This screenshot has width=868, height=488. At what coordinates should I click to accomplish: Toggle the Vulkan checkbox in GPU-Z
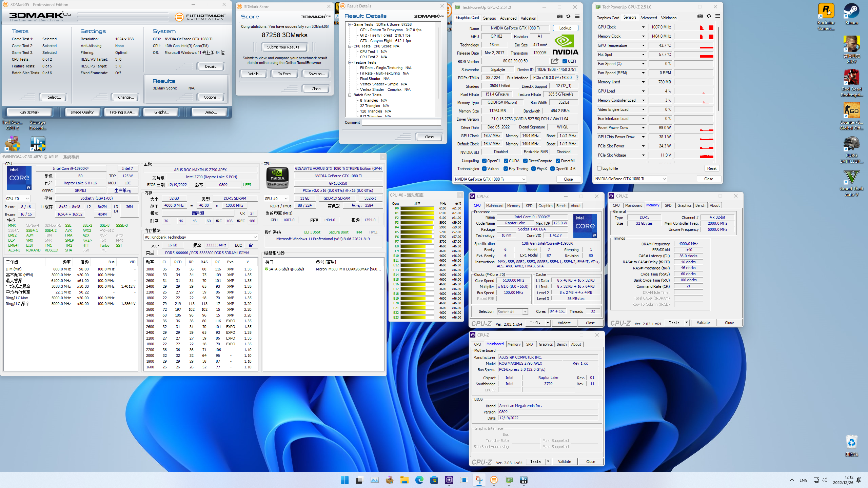point(485,169)
